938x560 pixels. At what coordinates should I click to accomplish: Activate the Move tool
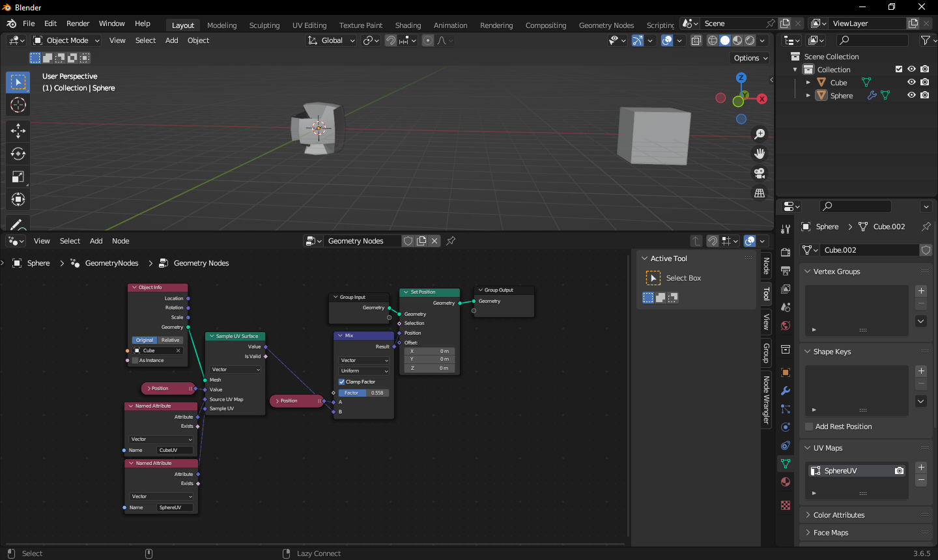point(18,131)
